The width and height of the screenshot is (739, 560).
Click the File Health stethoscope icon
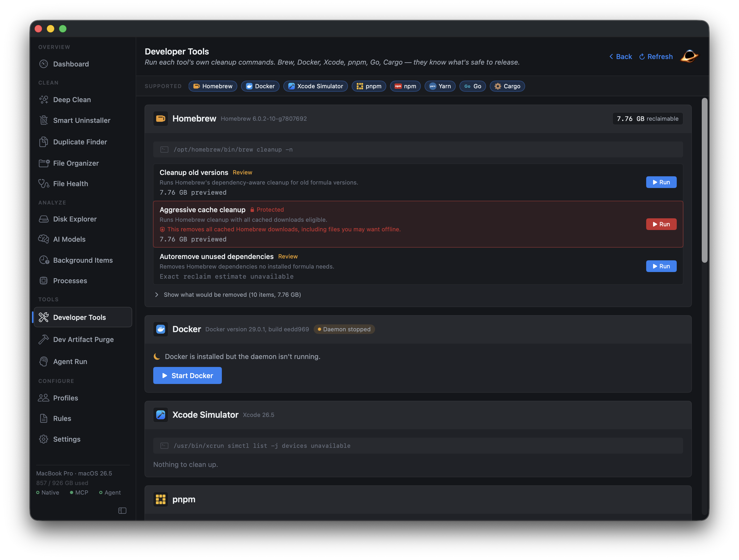click(x=44, y=184)
